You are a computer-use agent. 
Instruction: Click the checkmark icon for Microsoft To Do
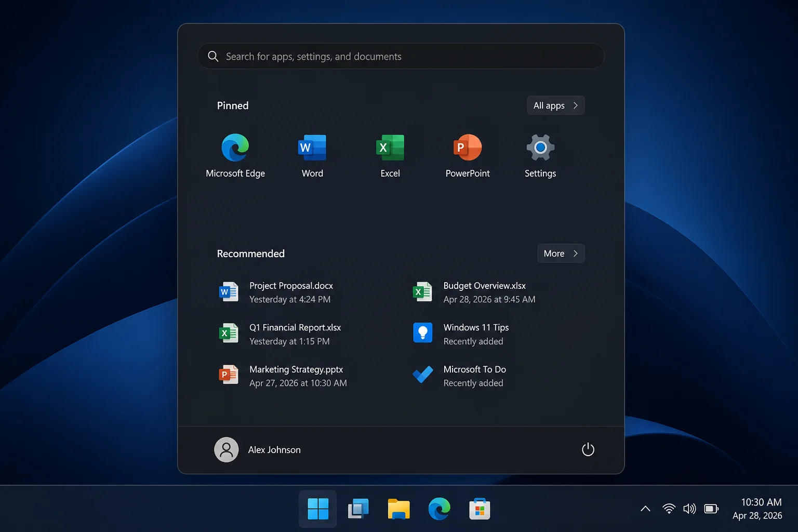422,375
